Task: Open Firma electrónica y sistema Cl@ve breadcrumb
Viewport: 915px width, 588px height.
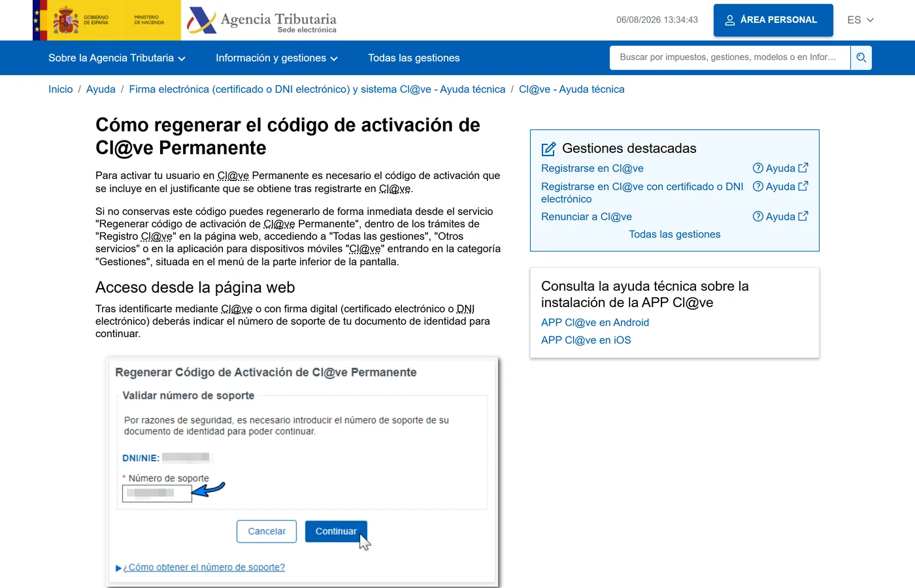Action: 317,90
